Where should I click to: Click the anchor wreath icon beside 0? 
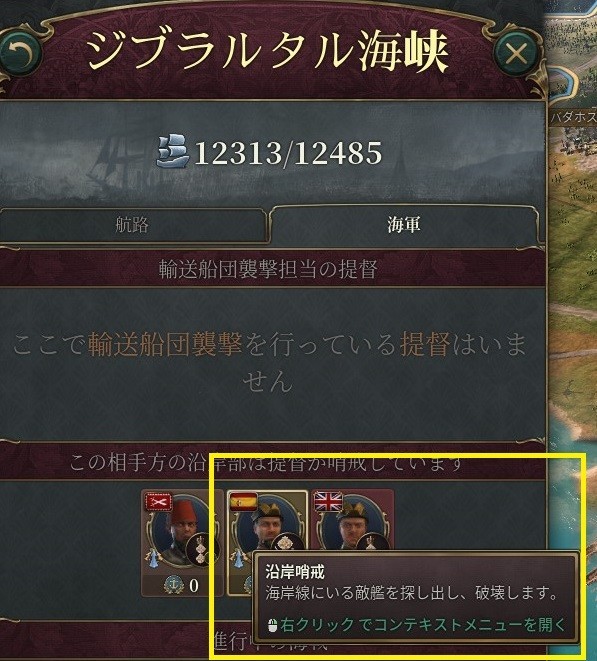[173, 585]
